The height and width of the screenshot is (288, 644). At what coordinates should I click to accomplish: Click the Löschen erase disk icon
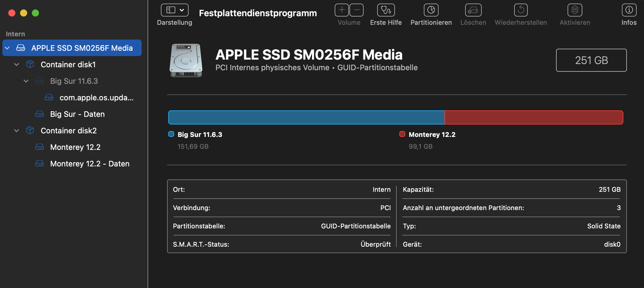(473, 10)
